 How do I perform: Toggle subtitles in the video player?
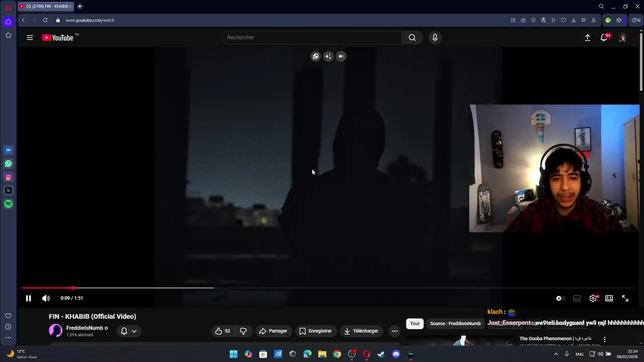(577, 298)
